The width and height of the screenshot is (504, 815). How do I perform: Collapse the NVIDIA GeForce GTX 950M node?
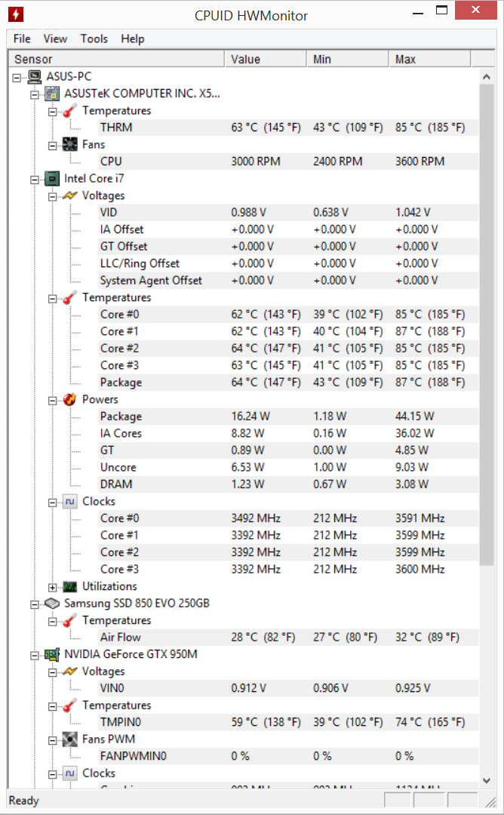click(35, 656)
